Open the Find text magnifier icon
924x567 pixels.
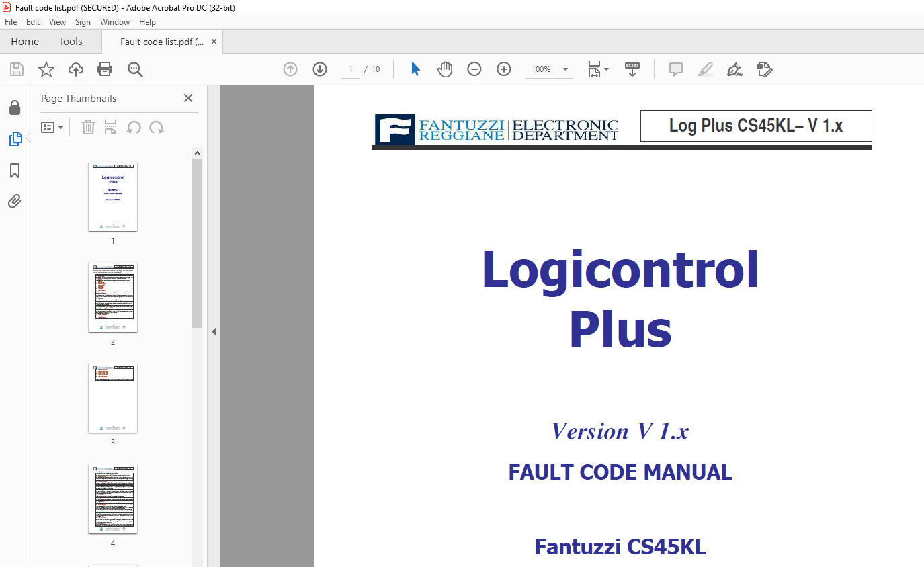[135, 69]
